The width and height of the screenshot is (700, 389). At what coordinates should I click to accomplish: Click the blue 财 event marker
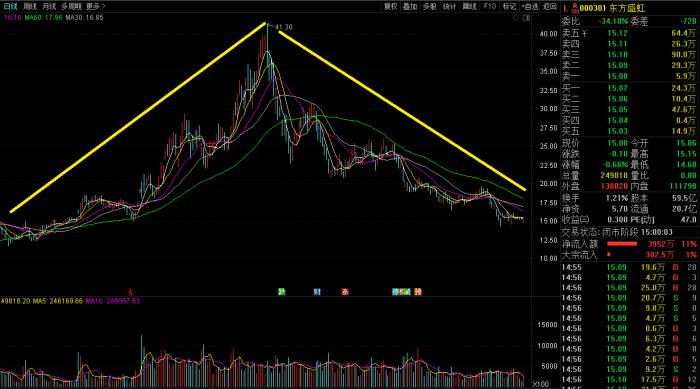pyautogui.click(x=317, y=292)
